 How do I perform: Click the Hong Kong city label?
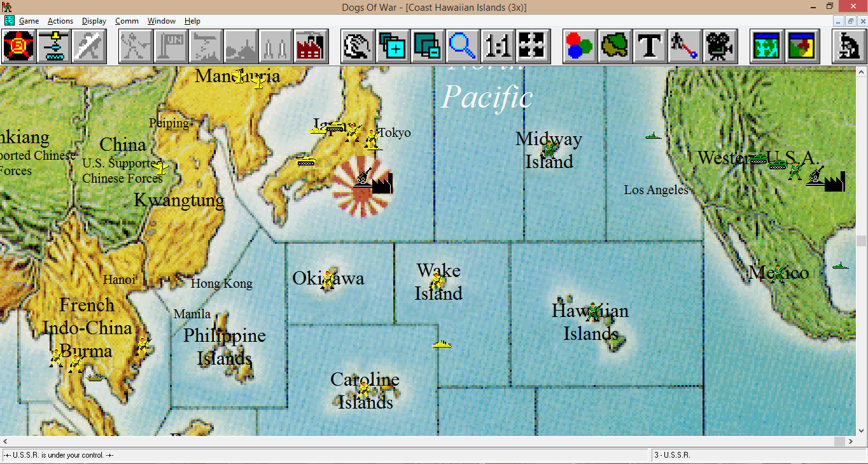coord(221,283)
